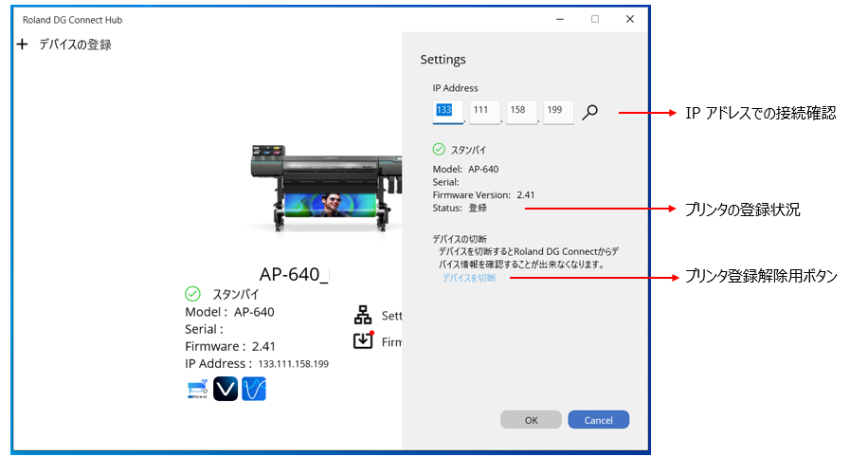868x475 pixels.
Task: Click the AP-640 printer image
Action: click(x=327, y=189)
